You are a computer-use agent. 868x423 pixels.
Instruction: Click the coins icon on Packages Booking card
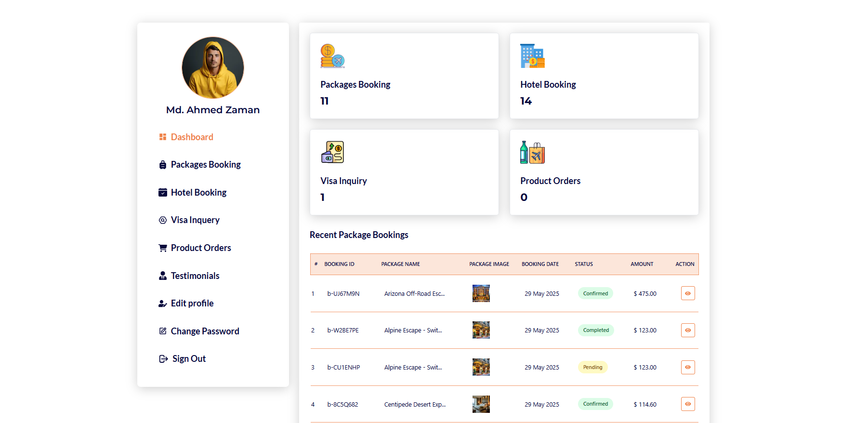333,56
